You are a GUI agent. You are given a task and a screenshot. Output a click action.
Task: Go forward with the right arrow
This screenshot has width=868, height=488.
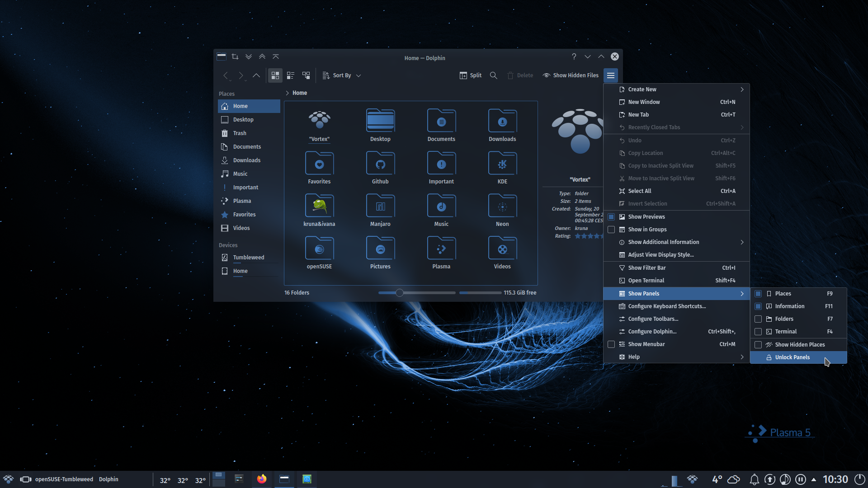pyautogui.click(x=241, y=75)
